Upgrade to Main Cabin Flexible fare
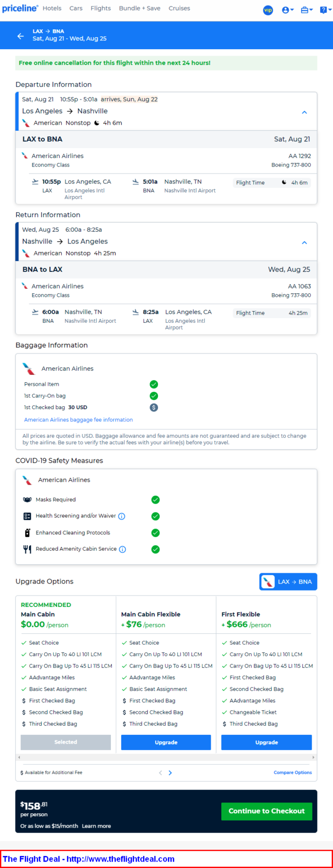This screenshot has height=868, width=333. [166, 742]
